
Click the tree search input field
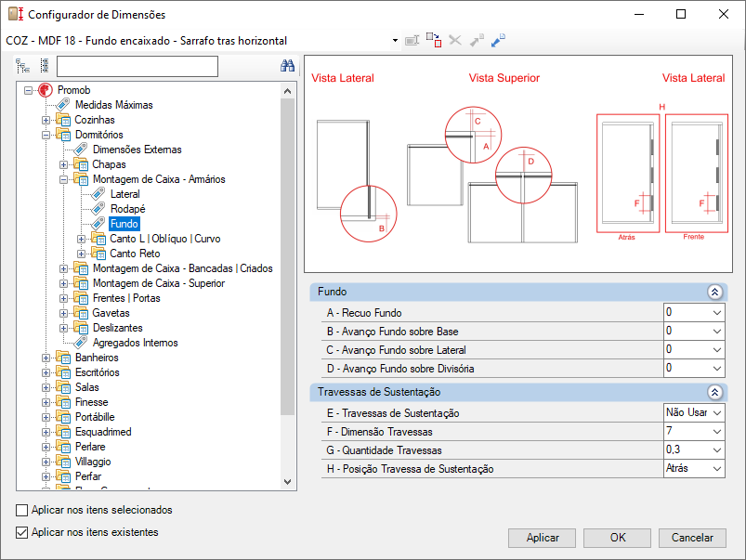[137, 66]
